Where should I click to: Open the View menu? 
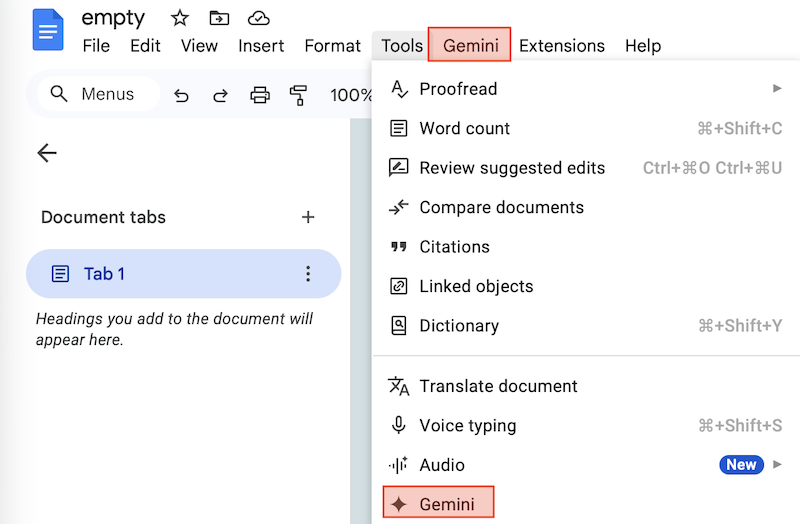pos(199,46)
